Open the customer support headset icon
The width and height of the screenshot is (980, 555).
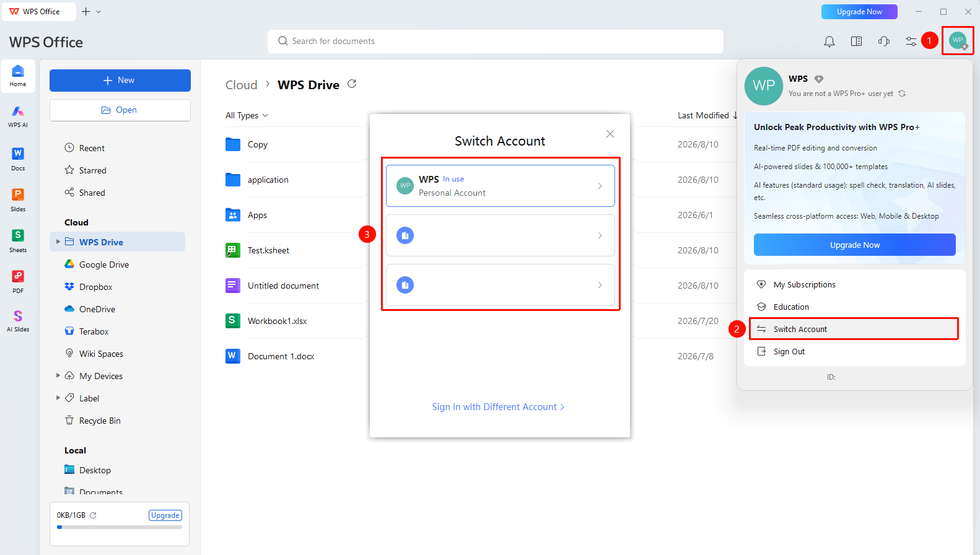pos(884,42)
